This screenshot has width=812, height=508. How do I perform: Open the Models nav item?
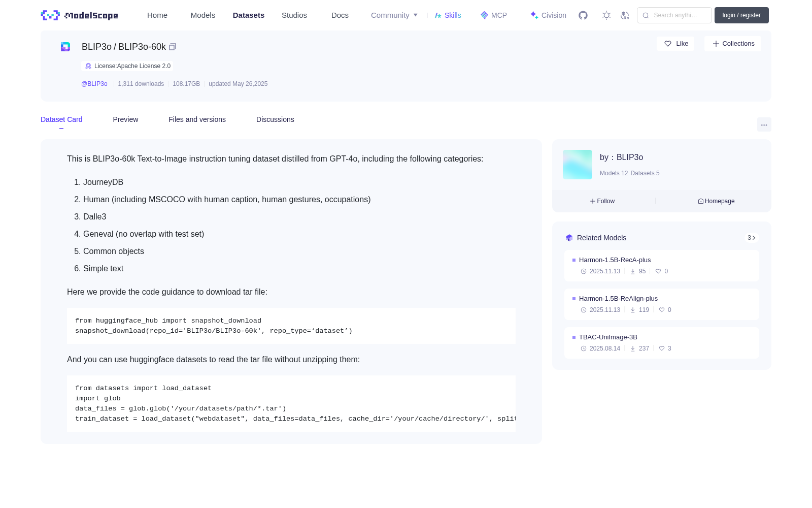click(203, 15)
